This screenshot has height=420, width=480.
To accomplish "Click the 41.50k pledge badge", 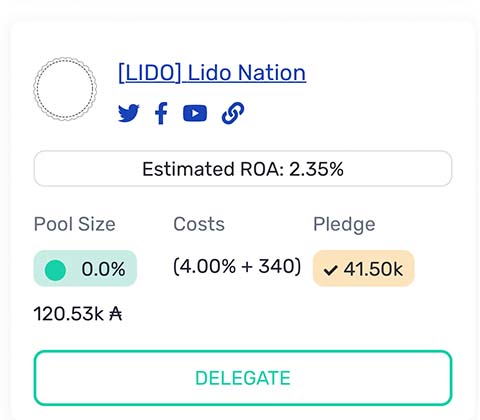I will click(363, 268).
